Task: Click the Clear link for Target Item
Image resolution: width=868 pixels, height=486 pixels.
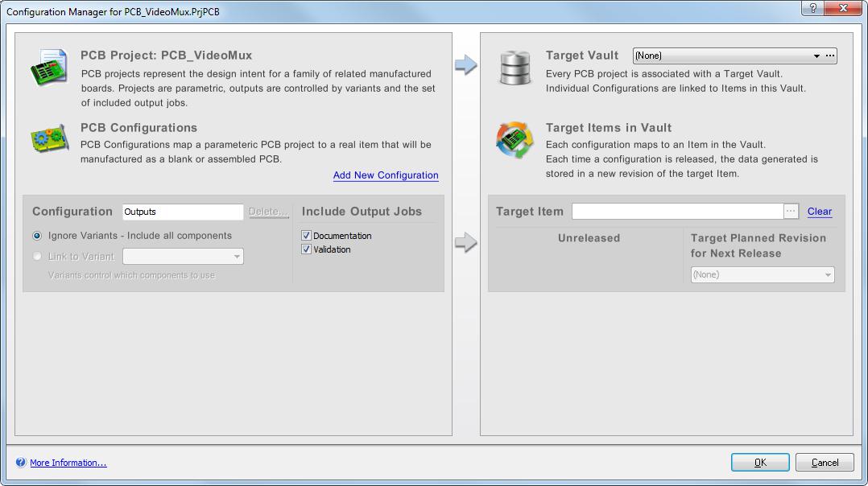Action: point(819,212)
